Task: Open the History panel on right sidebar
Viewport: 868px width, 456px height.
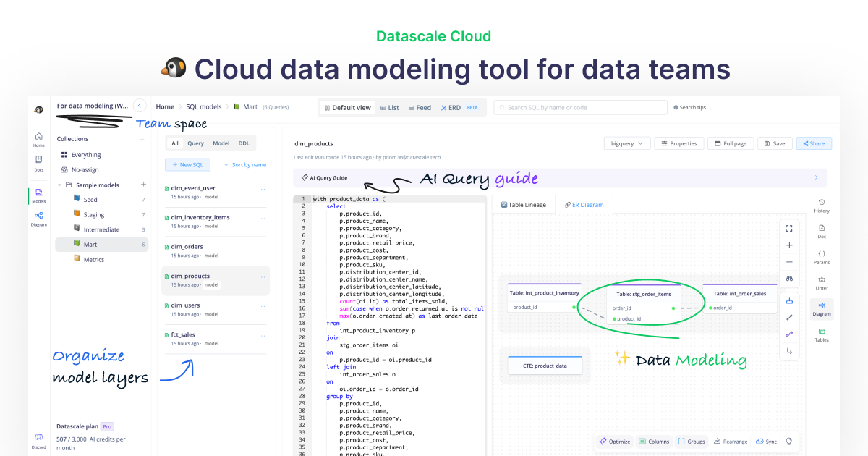Action: (822, 206)
